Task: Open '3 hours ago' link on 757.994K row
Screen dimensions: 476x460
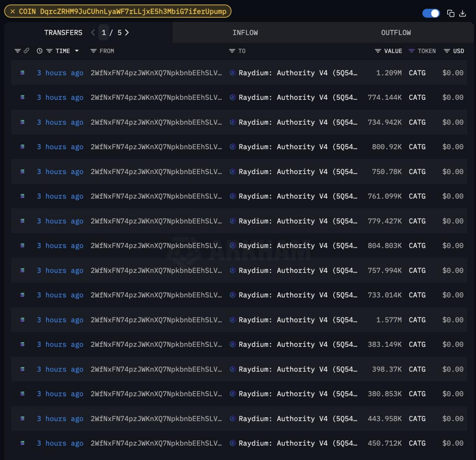Action: click(60, 270)
